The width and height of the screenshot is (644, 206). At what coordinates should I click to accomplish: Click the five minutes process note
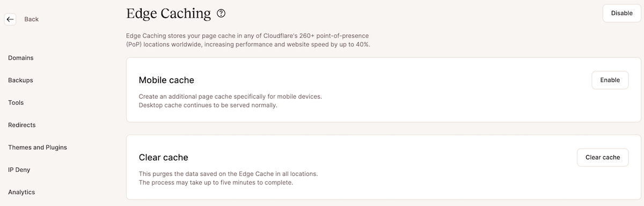[216, 183]
